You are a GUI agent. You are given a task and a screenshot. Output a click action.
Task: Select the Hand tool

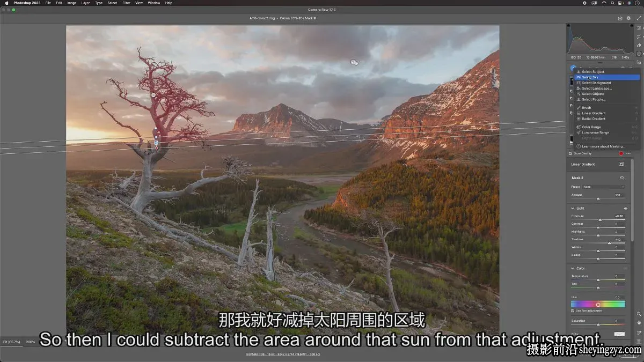(x=639, y=323)
